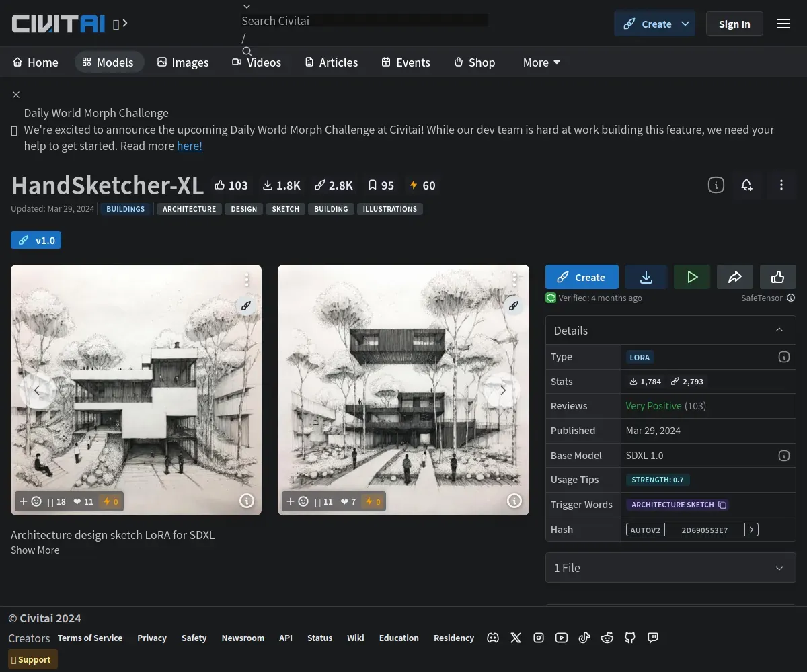
Task: Dismiss the Daily World Morph announcement
Action: click(x=16, y=95)
